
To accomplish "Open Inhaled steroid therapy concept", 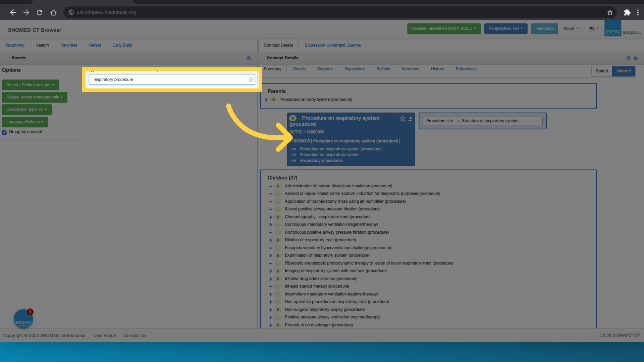I will (317, 286).
